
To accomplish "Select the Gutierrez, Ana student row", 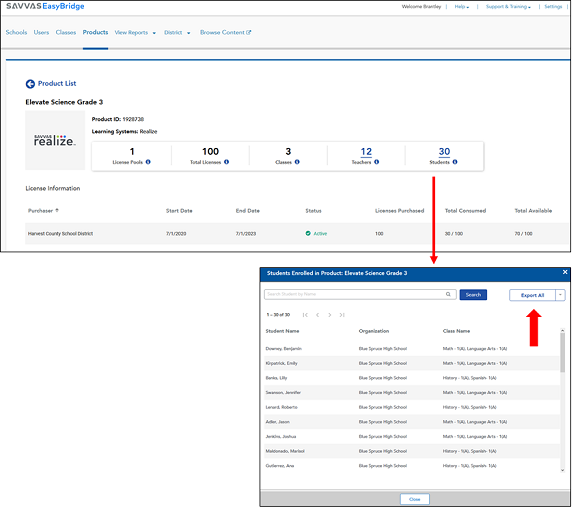I will 411,466.
